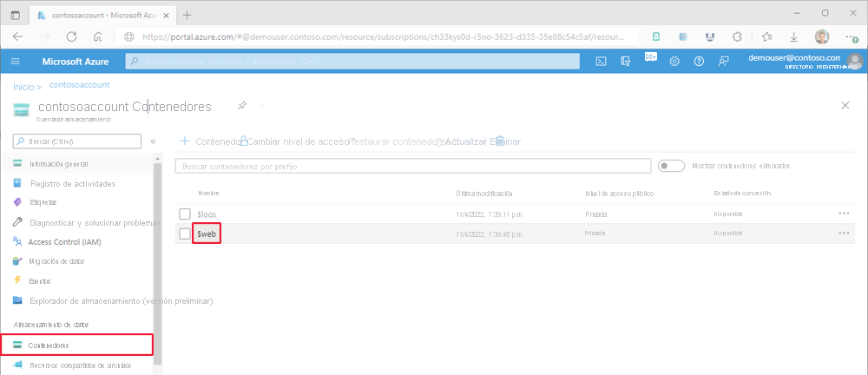Image resolution: width=868 pixels, height=375 pixels.
Task: Click the contosoaccount breadcrumb link
Action: click(79, 85)
